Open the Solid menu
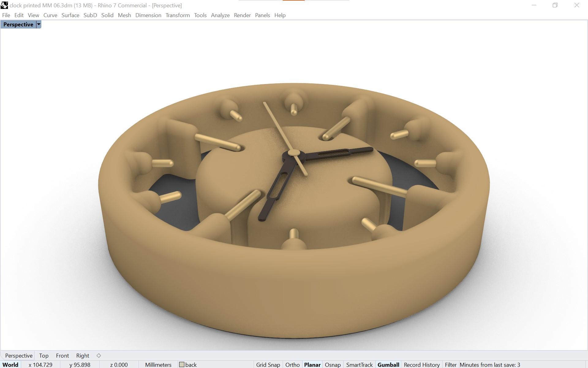 pos(107,15)
